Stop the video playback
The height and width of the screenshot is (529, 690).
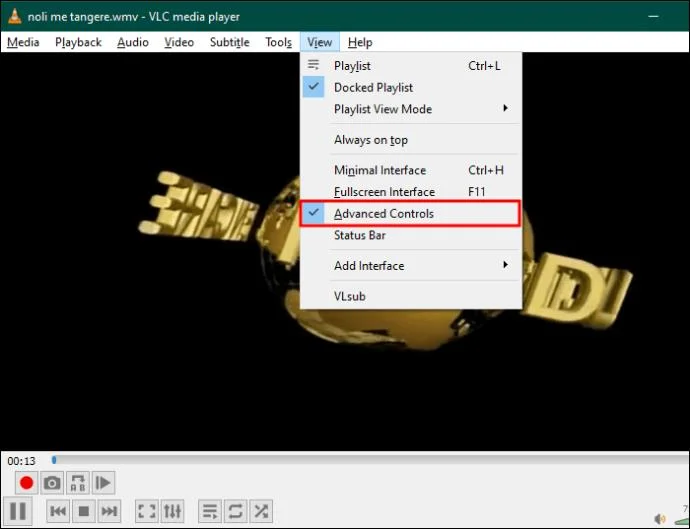(84, 511)
